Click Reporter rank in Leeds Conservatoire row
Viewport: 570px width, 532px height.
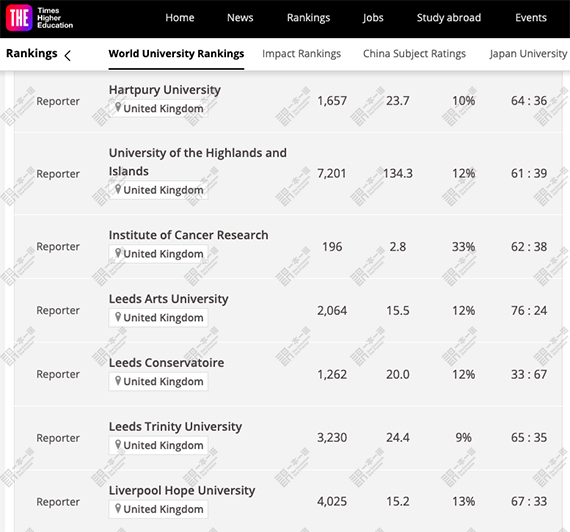pos(58,374)
